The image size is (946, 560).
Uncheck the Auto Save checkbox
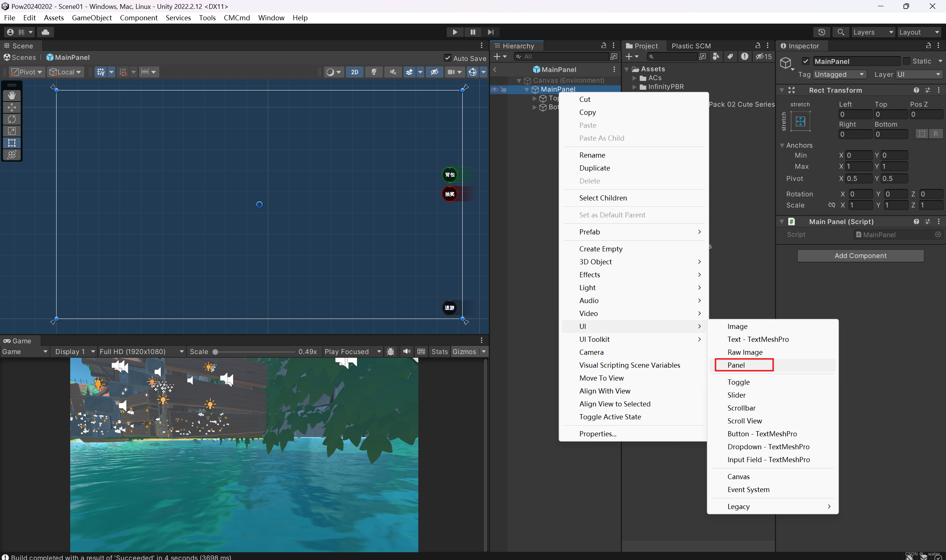coord(448,58)
